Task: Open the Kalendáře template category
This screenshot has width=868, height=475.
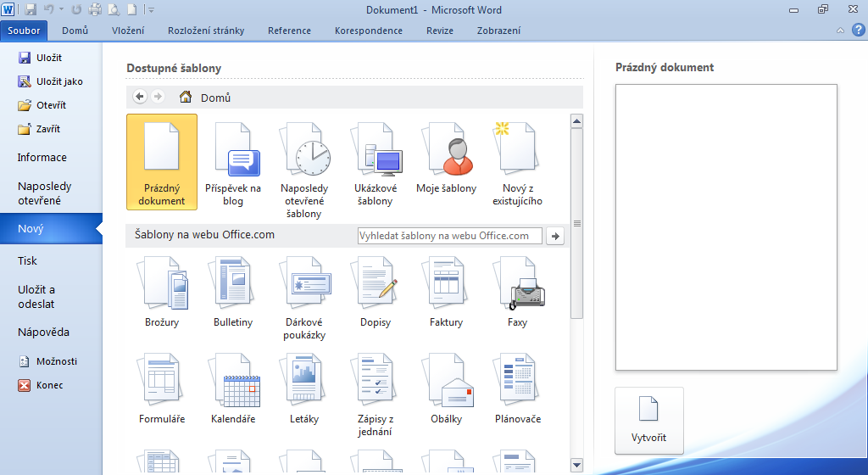Action: coord(233,388)
